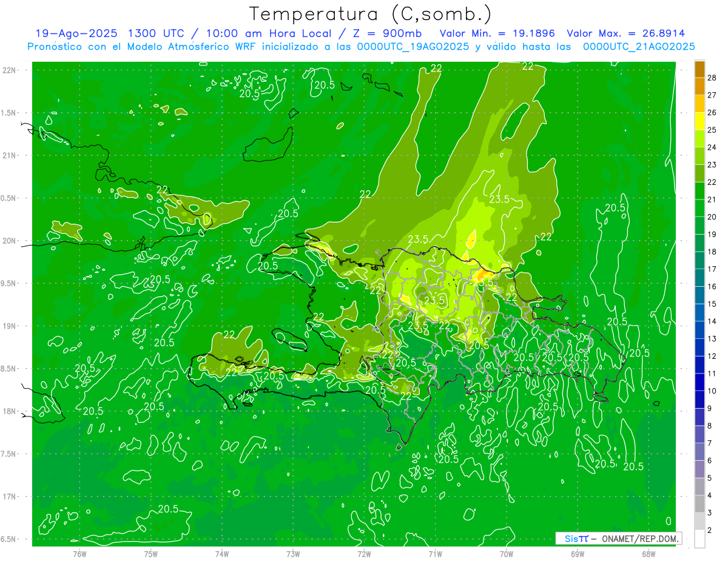Viewport: 728px width, 562px height.
Task: Click teal legend band between 16 and 17
Action: click(699, 278)
